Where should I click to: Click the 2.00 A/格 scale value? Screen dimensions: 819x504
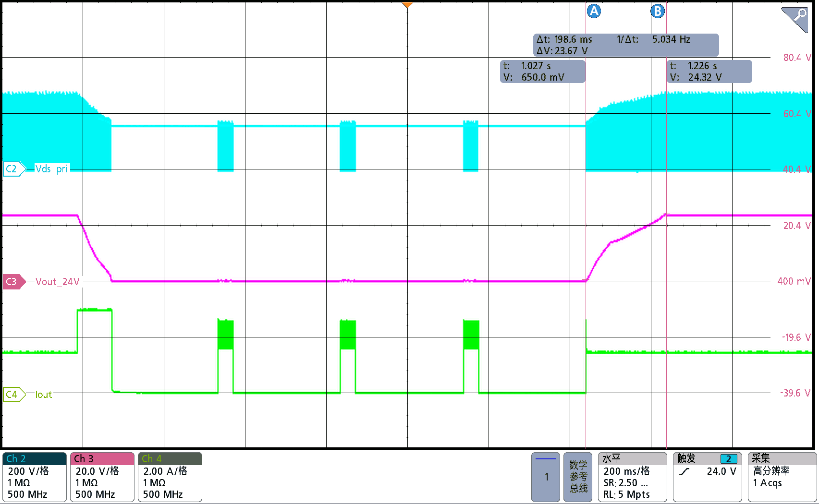[165, 471]
